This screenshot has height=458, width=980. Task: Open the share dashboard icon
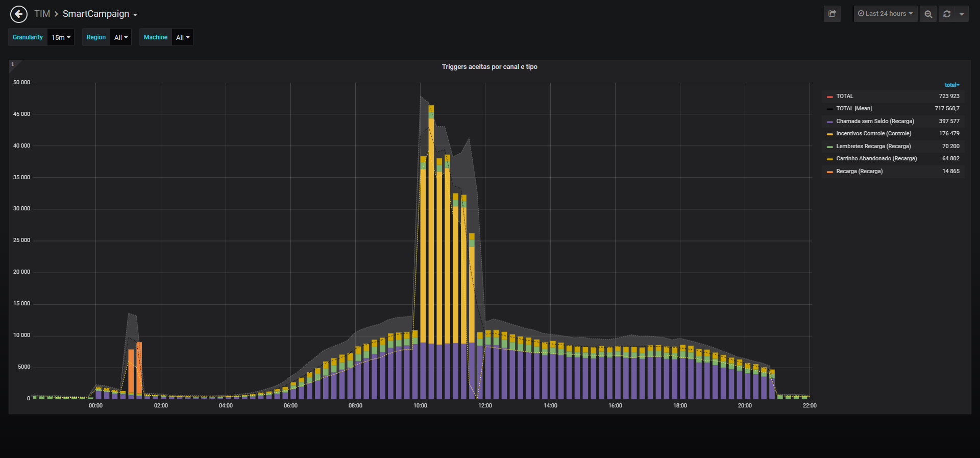point(832,14)
